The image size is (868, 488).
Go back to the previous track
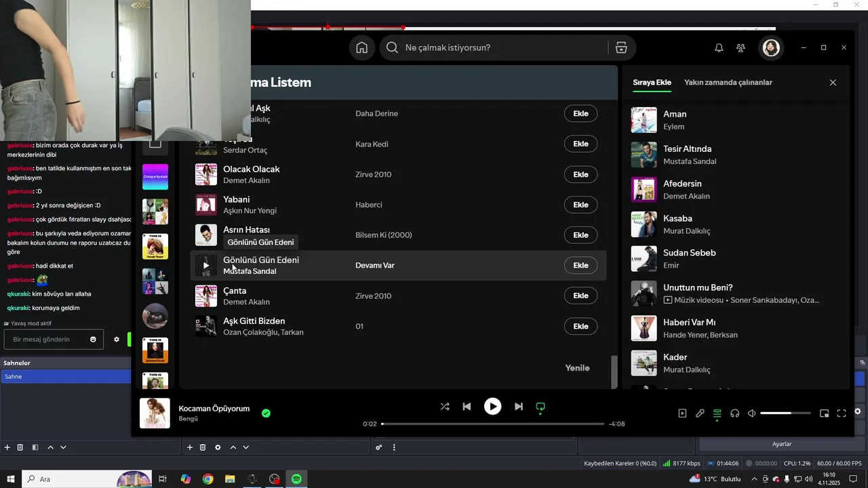click(467, 407)
